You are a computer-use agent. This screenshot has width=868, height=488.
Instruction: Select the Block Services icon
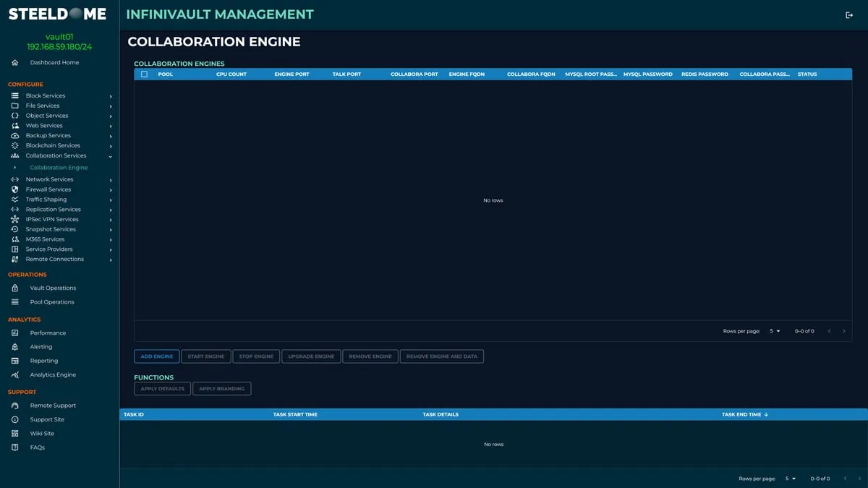[16, 95]
